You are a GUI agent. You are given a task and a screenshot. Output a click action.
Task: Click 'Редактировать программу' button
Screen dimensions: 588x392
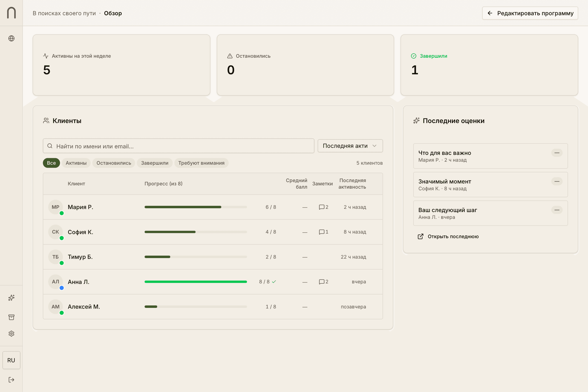coord(530,13)
